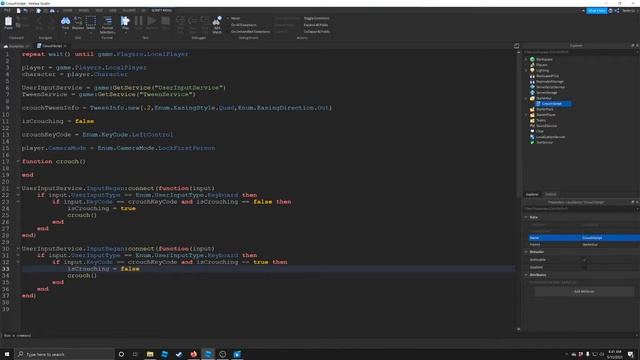
Task: Click the Replace tool icon
Action: (78, 22)
